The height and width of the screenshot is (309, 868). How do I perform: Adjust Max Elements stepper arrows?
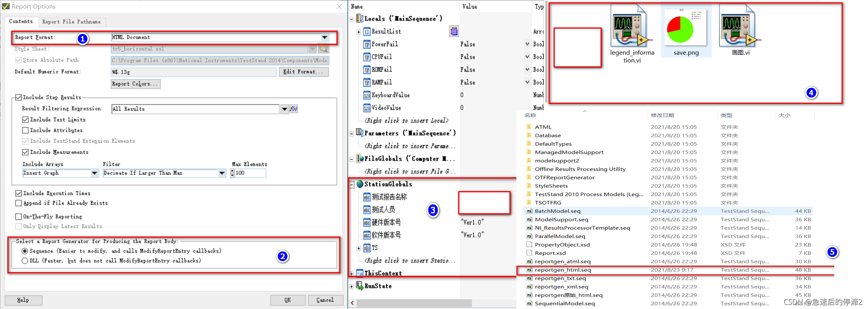point(232,173)
